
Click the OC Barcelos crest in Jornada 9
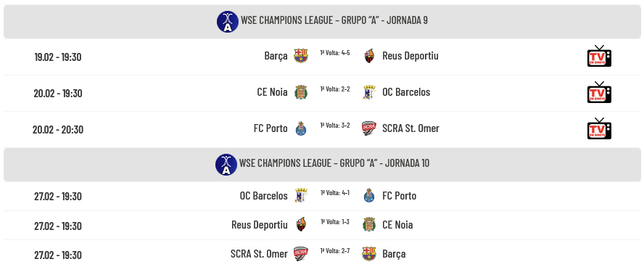click(369, 92)
